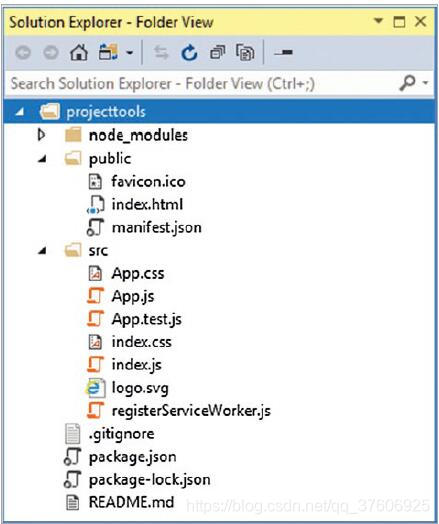This screenshot has height=524, width=439.
Task: Select the package-lock.json file
Action: [150, 480]
